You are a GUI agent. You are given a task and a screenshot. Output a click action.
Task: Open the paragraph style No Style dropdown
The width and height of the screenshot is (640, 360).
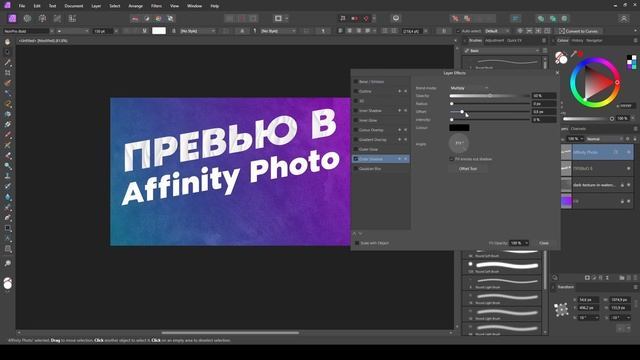pos(278,31)
